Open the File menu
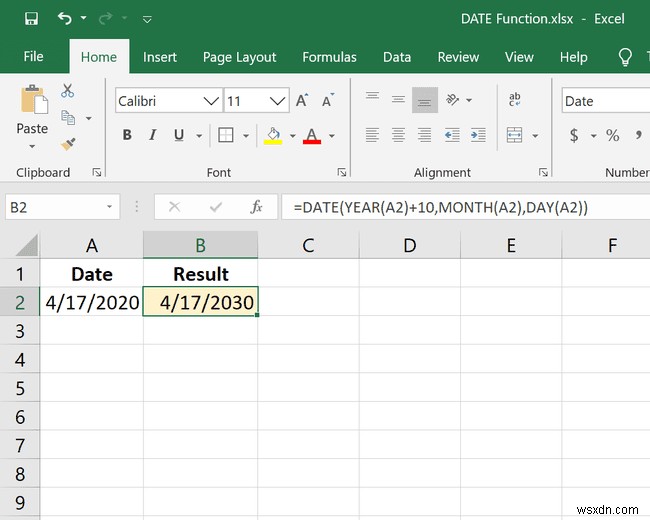The width and height of the screenshot is (650, 520). point(33,56)
